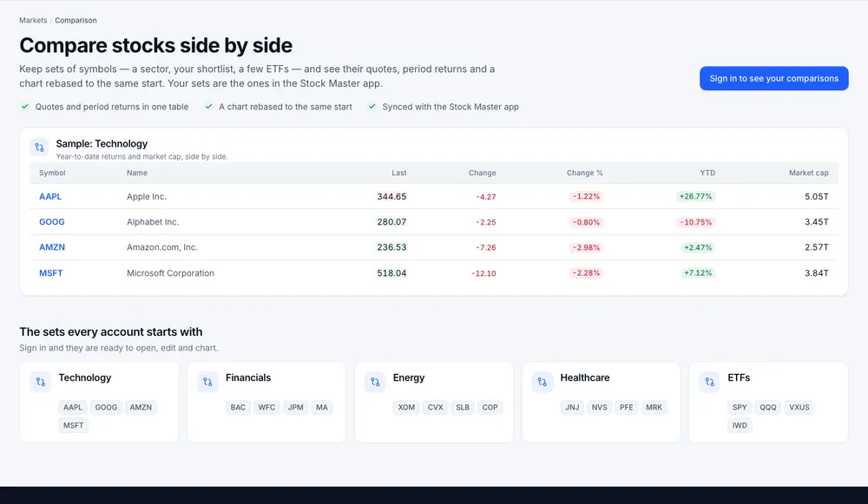Click the -0.80% change badge
Viewport: 868px width, 504px height.
pos(586,222)
